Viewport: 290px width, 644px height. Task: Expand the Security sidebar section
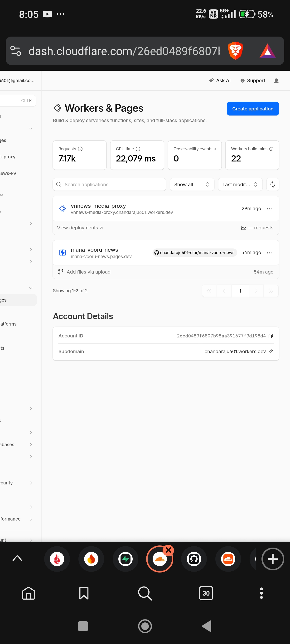click(31, 483)
